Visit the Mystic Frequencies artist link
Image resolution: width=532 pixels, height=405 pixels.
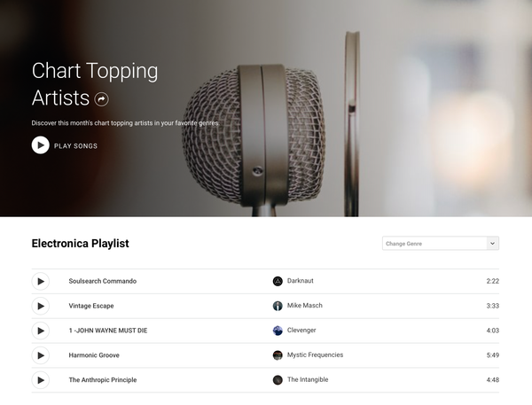315,354
